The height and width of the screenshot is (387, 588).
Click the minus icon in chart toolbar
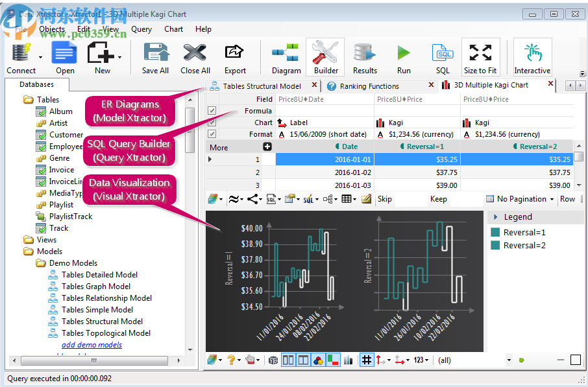(561, 360)
